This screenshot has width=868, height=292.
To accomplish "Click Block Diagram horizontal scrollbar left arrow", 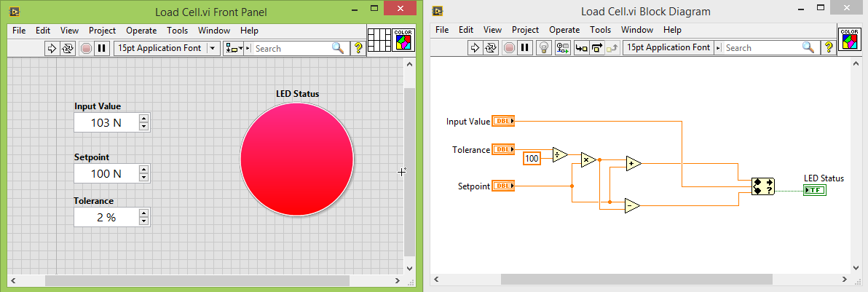I will (x=437, y=279).
